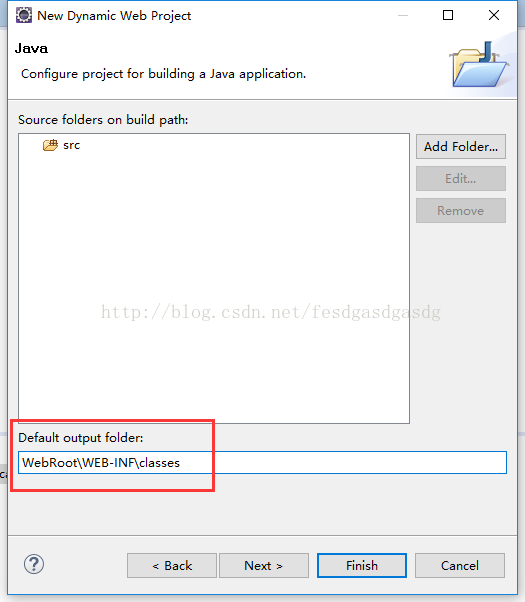Minimize the New Dynamic Web Project window
Screen dimensions: 525x602
pos(403,15)
